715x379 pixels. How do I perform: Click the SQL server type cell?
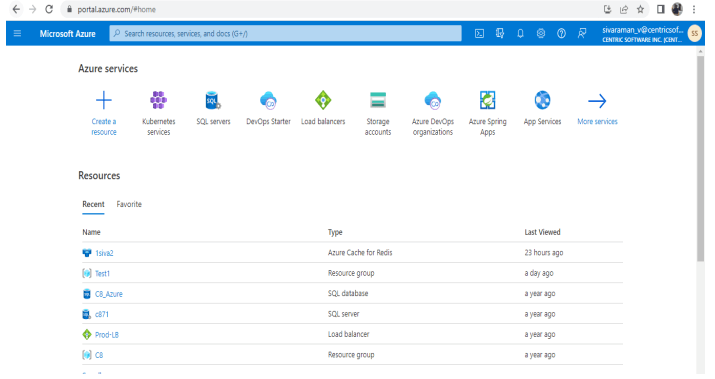click(x=343, y=314)
